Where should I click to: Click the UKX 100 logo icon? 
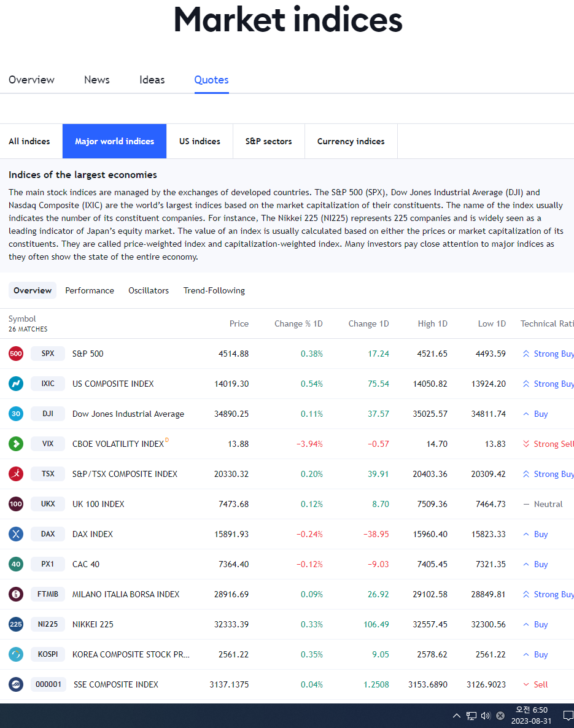16,504
